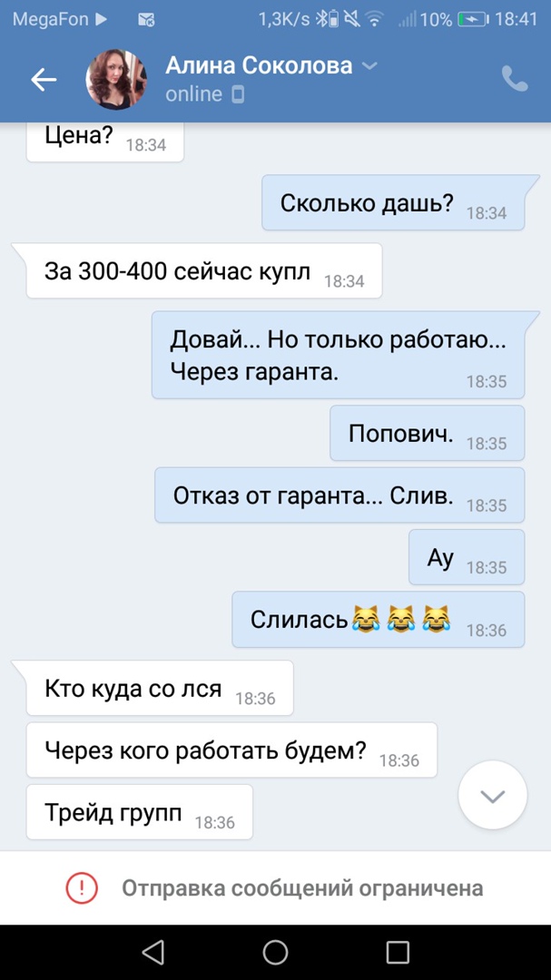Open Алина Соколова's profile avatar
551x980 pixels.
[115, 79]
